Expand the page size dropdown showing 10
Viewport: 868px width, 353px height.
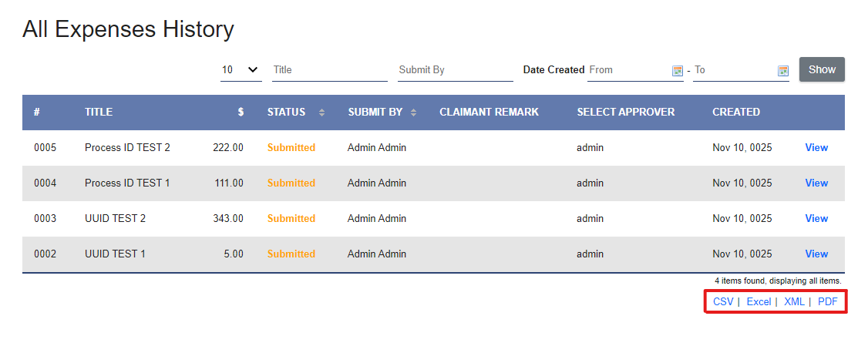(241, 69)
